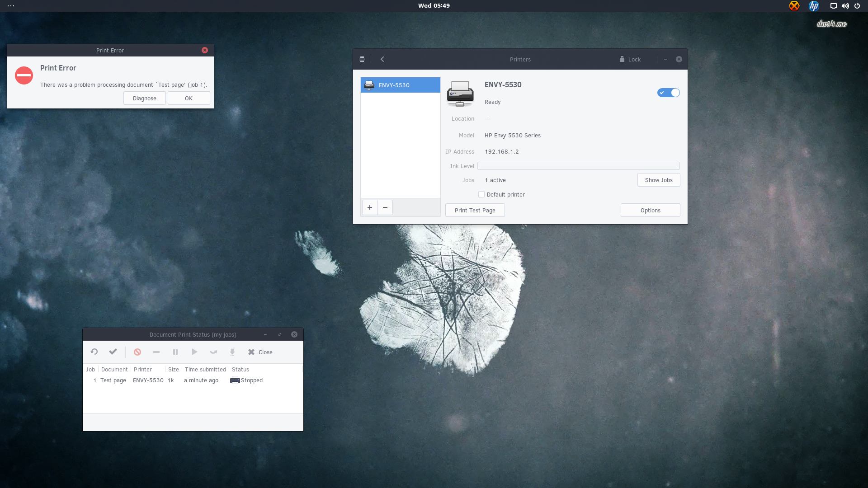
Task: Click the Refresh icon in Document Print Status
Action: pos(94,352)
